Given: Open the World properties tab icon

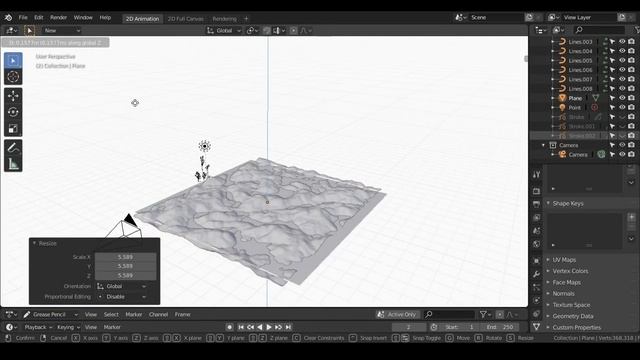Looking at the screenshot, I should pos(536,244).
